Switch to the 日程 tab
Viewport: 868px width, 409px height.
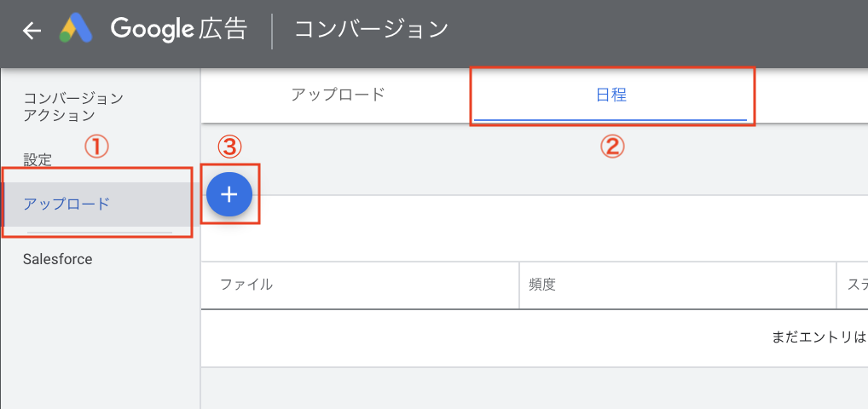pyautogui.click(x=610, y=95)
